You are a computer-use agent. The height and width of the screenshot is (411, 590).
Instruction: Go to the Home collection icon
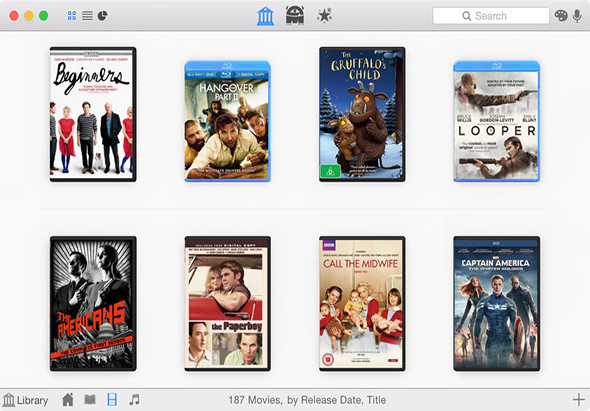click(68, 399)
